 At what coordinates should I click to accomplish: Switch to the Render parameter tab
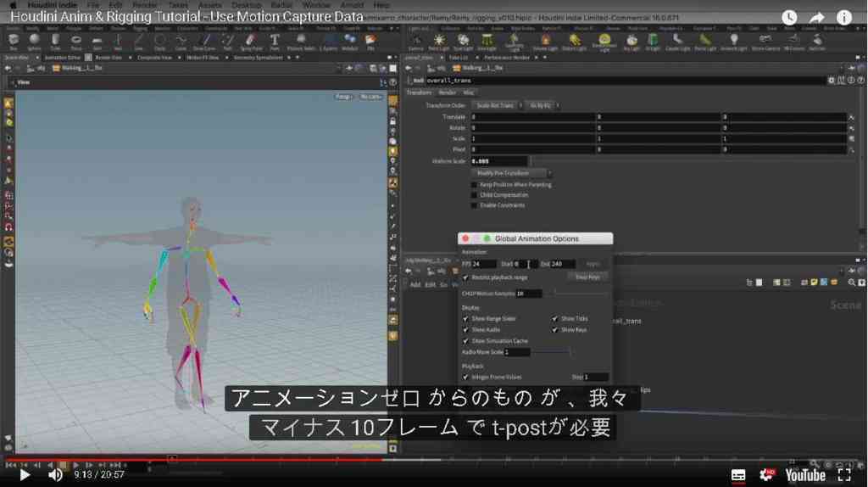tap(448, 92)
